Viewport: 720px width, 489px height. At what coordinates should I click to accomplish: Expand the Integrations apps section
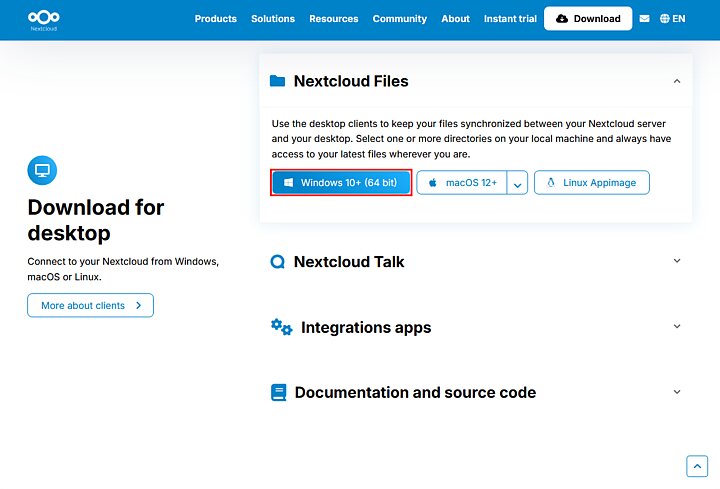point(677,327)
